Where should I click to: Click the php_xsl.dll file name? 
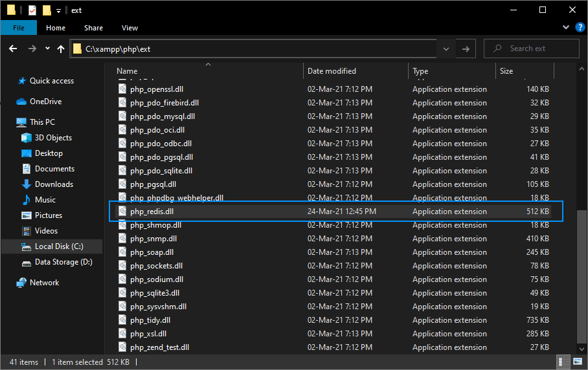click(148, 334)
